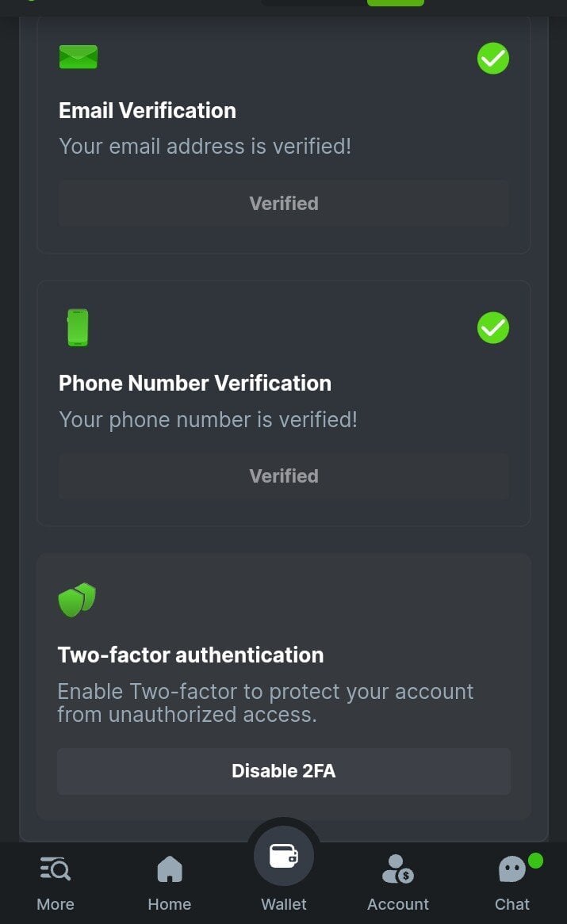Click the phone verification green checkmark
Screen dimensions: 567x924
tap(493, 327)
